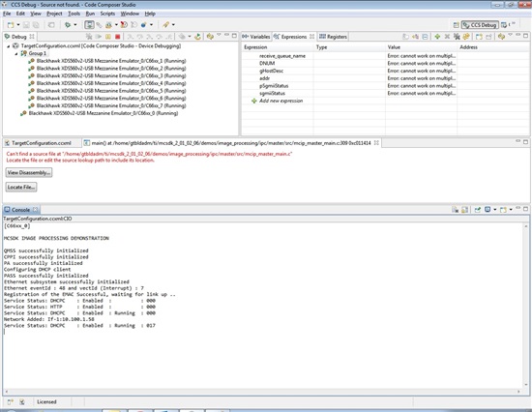Viewport: 532px width, 412px height.
Task: Click the yellow Suspend button in Debug toolbar
Action: [x=108, y=37]
